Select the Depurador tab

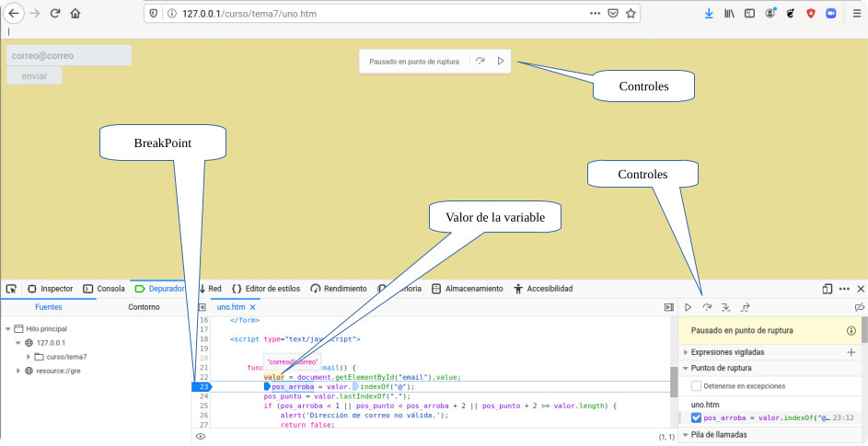tap(159, 289)
